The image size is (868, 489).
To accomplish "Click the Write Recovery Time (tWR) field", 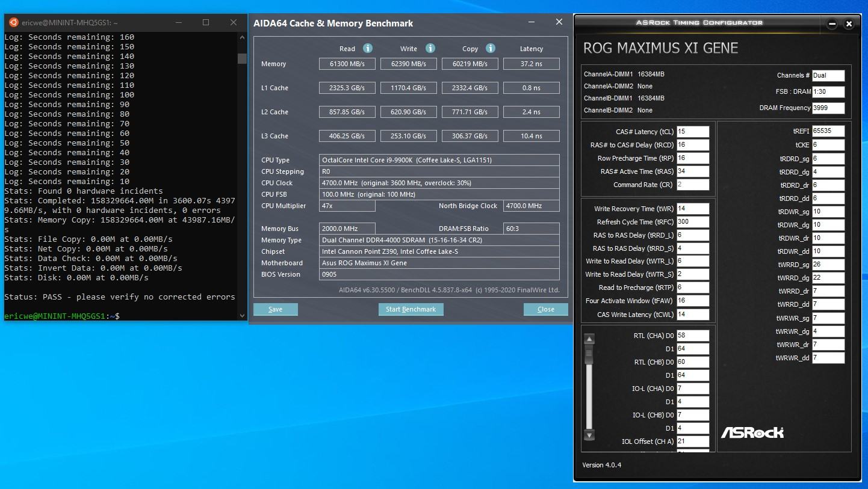I will click(693, 209).
